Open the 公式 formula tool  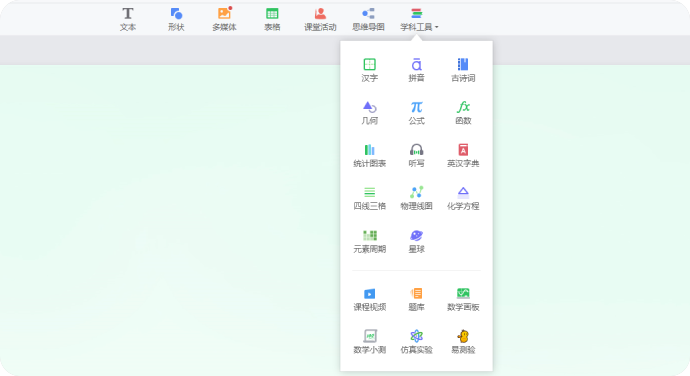coord(416,113)
